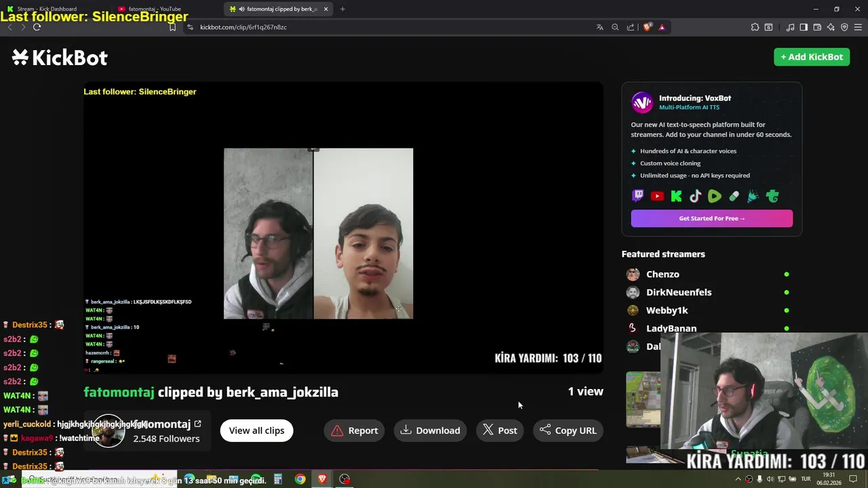Open fatomontaj external channel link icon
This screenshot has height=488, width=868.
pos(197,424)
